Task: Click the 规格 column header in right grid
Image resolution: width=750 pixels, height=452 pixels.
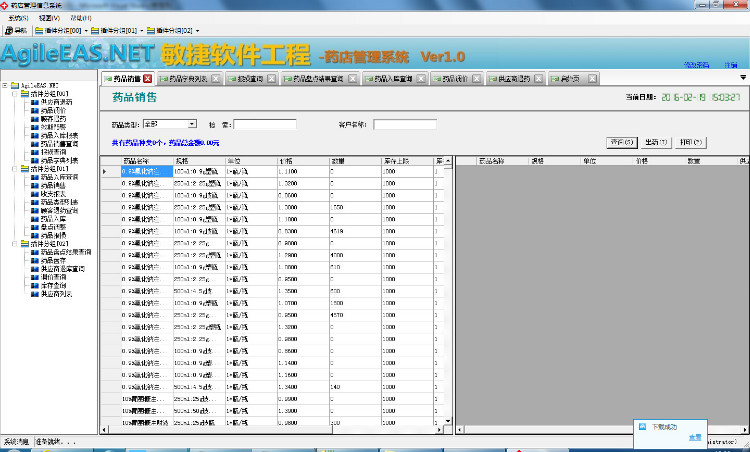Action: coord(555,161)
